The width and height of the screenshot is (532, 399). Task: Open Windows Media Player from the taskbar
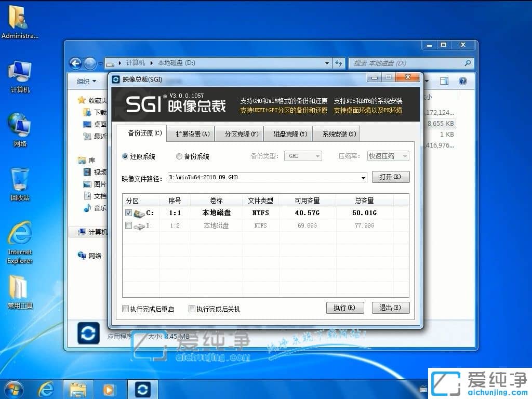click(x=110, y=389)
